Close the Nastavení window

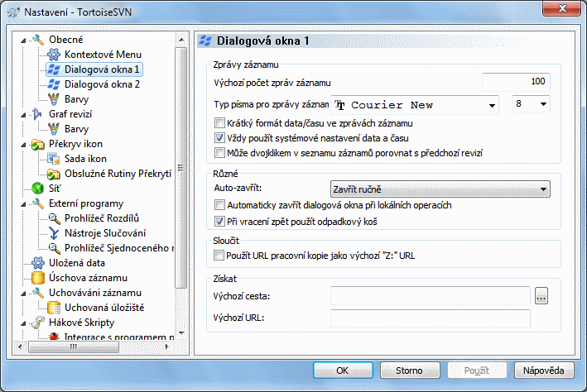pyautogui.click(x=562, y=9)
